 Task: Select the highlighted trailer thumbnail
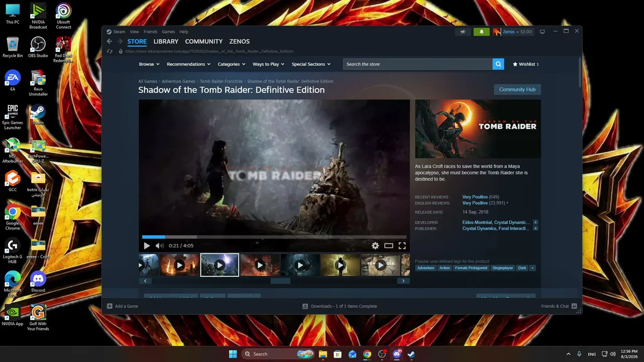point(219,265)
